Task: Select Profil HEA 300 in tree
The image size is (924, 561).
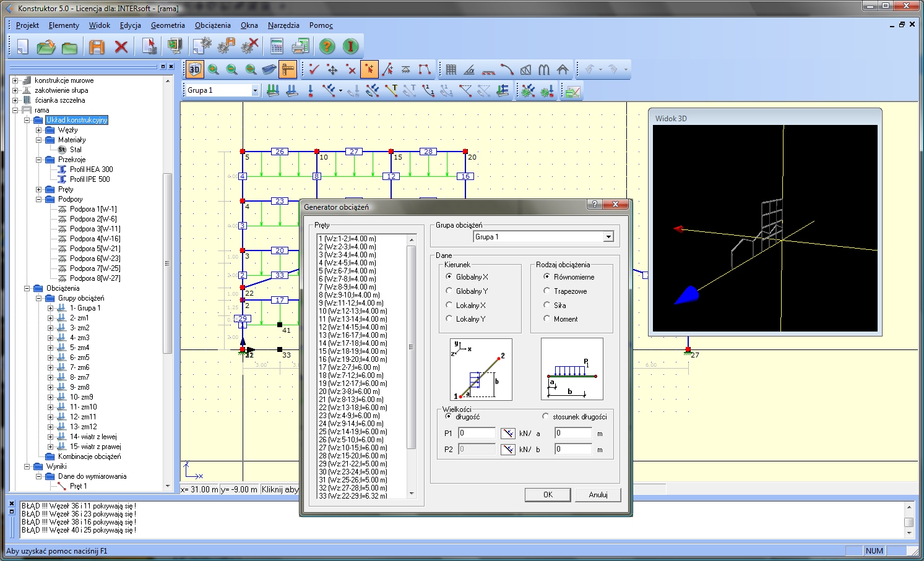Action: [x=92, y=169]
